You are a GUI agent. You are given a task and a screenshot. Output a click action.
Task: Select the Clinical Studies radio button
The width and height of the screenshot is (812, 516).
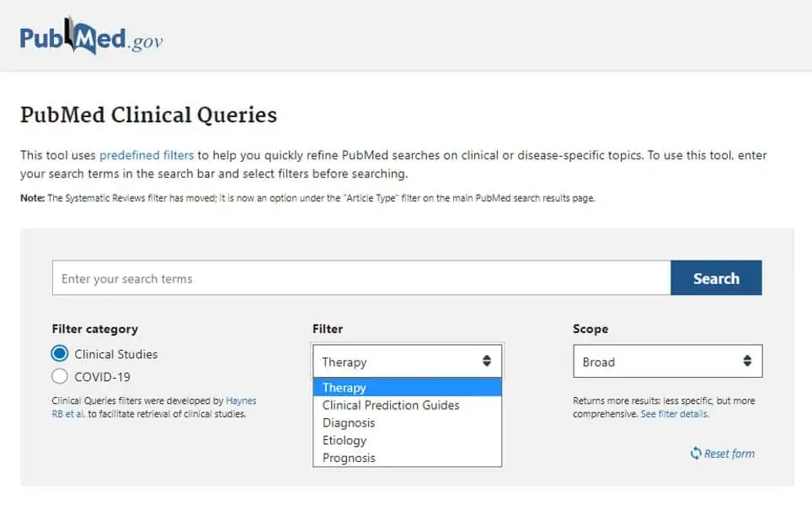pos(60,353)
